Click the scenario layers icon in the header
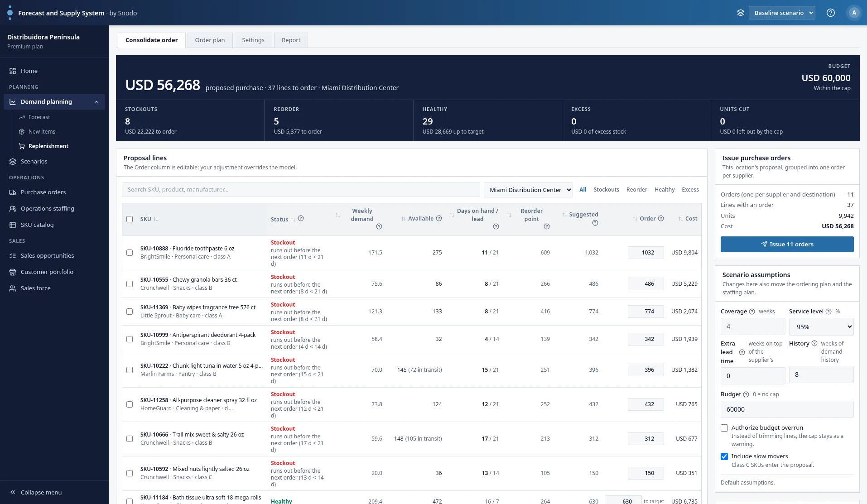The image size is (867, 504). coord(741,13)
